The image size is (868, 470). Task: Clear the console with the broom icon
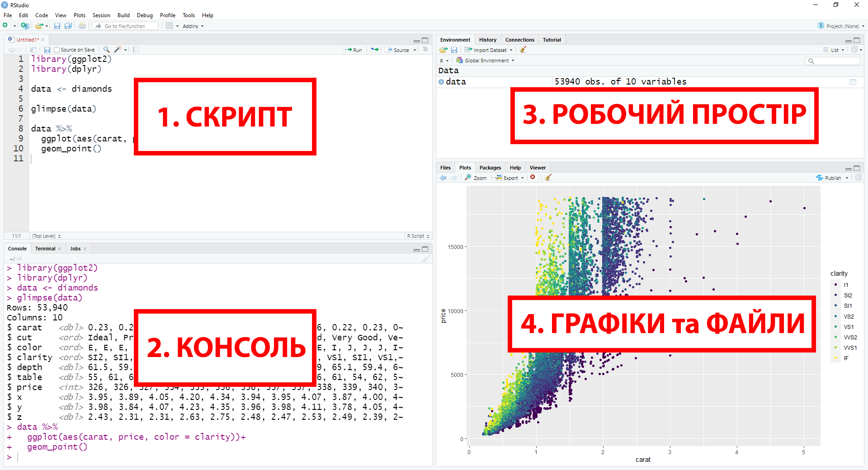425,259
